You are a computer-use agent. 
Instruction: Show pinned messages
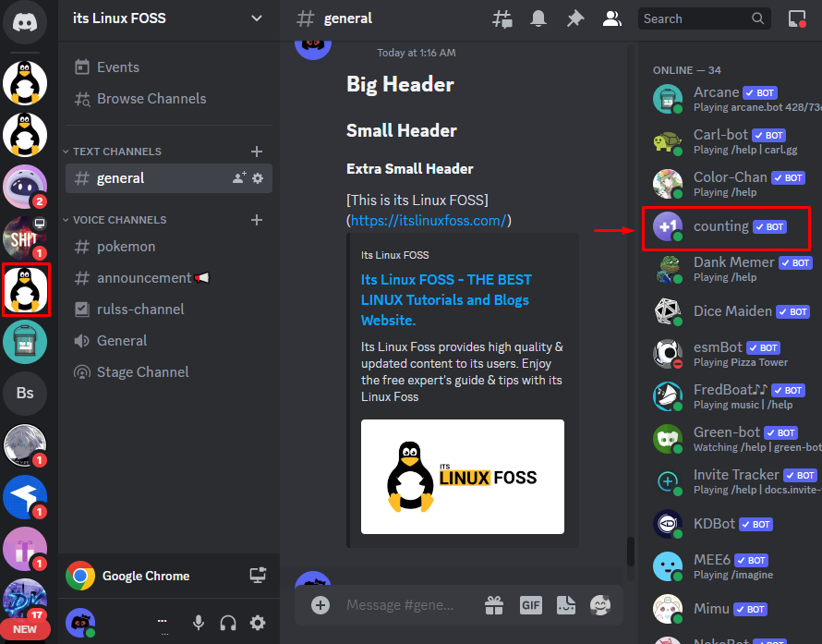(x=575, y=18)
